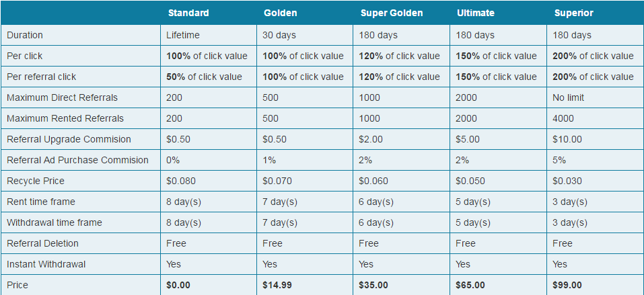Select 'No limit' in Superior column
Image resolution: width=644 pixels, height=295 pixels.
(568, 97)
